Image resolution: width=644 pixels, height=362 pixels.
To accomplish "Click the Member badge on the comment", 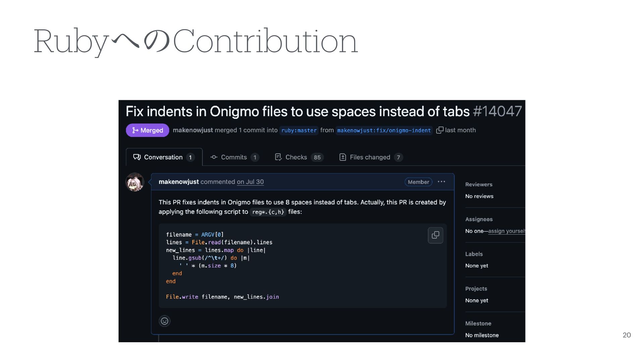I will [x=418, y=182].
